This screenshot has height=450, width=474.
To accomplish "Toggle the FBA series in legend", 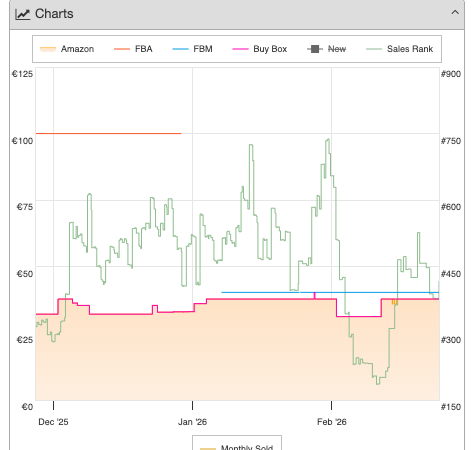I will click(x=133, y=49).
